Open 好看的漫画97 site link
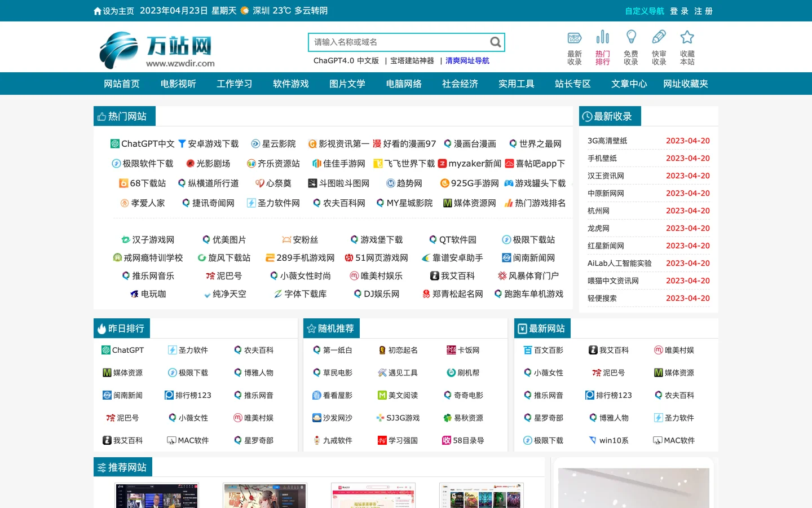The image size is (812, 508). click(x=404, y=144)
